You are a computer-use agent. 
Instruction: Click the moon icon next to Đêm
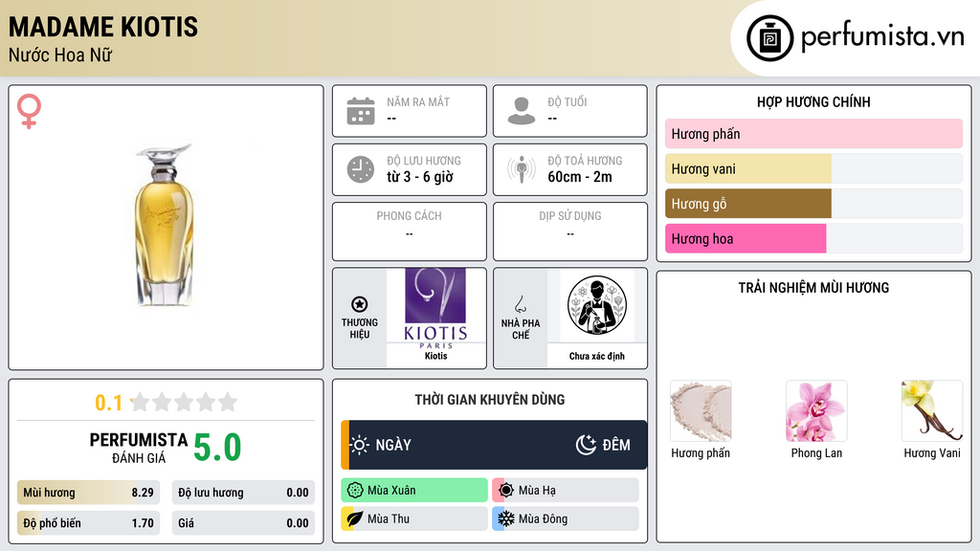point(586,445)
